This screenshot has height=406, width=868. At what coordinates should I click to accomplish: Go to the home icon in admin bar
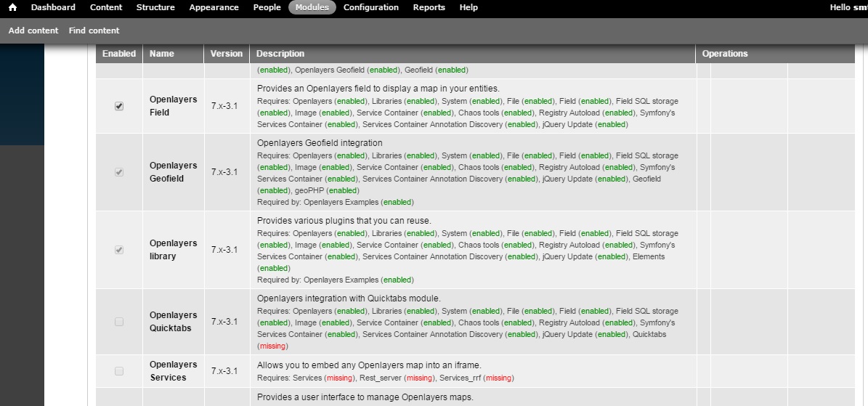tap(12, 7)
